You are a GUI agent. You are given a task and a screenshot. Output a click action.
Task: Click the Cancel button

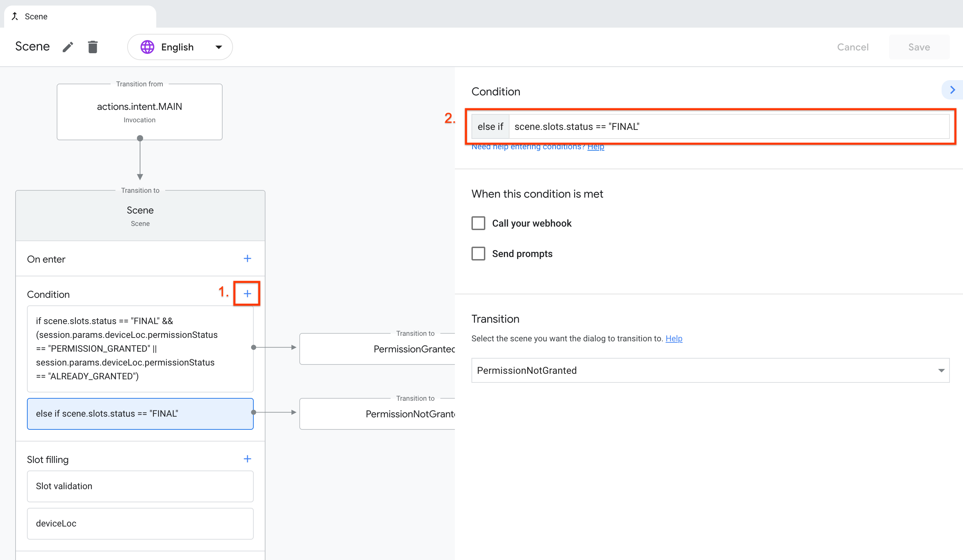[x=852, y=47]
